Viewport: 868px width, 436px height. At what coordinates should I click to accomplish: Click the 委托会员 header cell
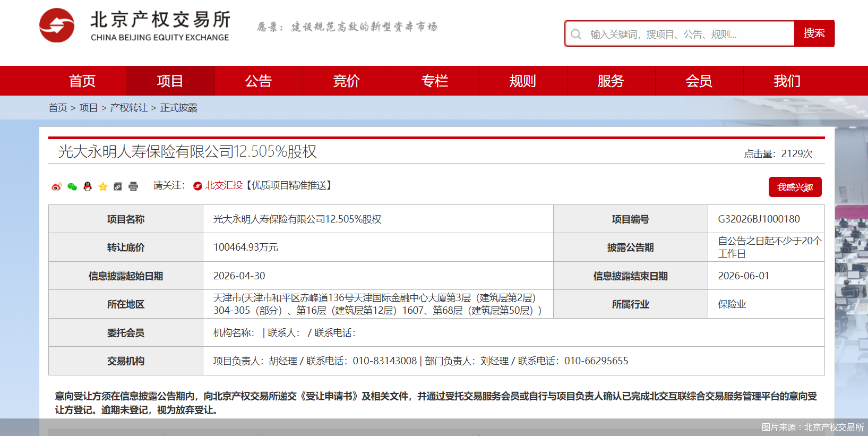tap(126, 333)
